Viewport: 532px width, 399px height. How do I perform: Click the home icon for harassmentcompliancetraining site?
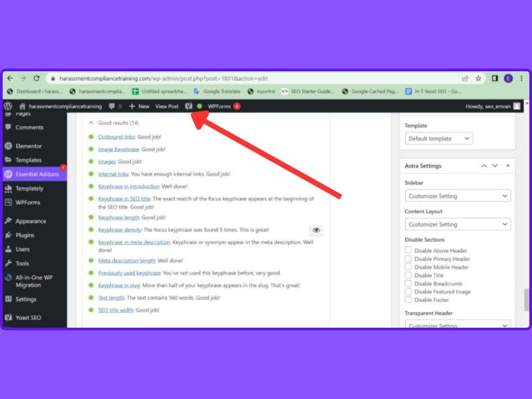click(x=22, y=106)
